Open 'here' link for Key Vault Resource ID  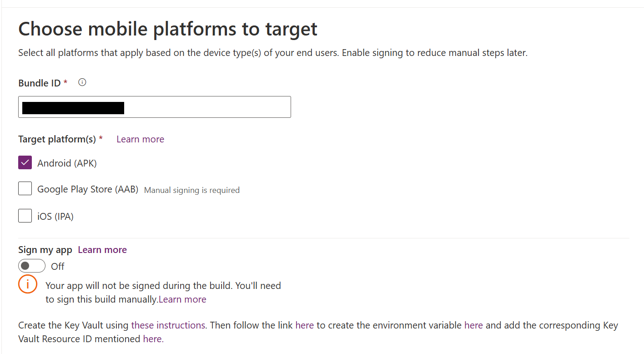(x=152, y=339)
